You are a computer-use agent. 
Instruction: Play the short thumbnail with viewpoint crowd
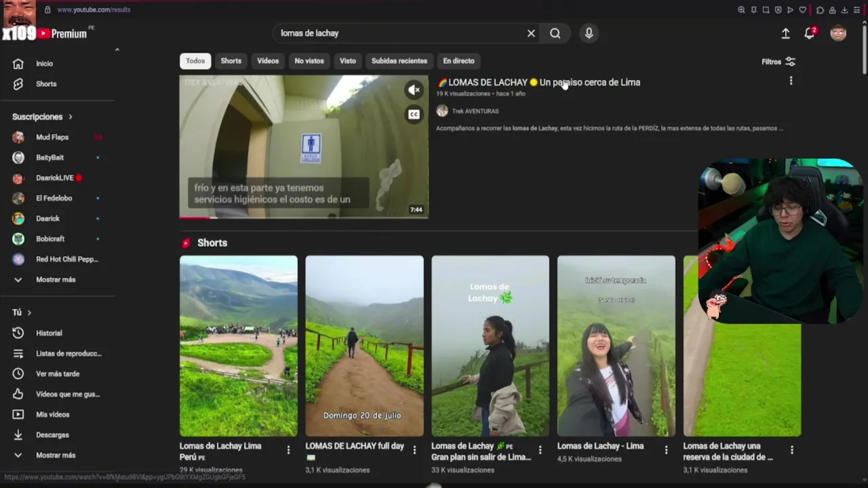coord(238,346)
